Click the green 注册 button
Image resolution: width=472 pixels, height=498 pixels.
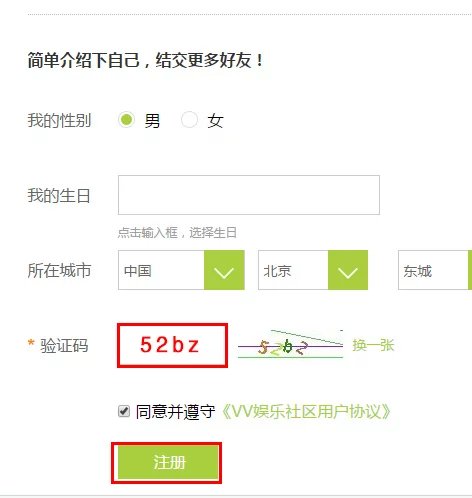pyautogui.click(x=167, y=463)
